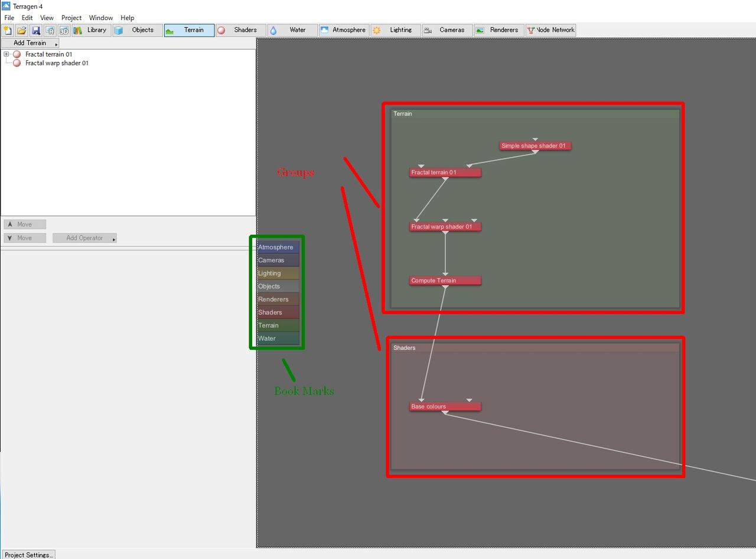This screenshot has width=756, height=559.
Task: Click the floppy disk save icon
Action: tap(36, 30)
